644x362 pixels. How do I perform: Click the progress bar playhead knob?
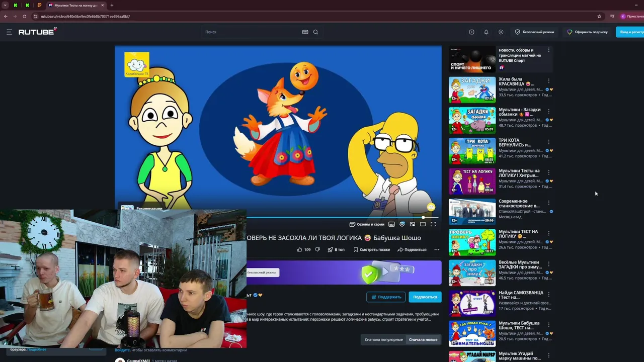[423, 217]
